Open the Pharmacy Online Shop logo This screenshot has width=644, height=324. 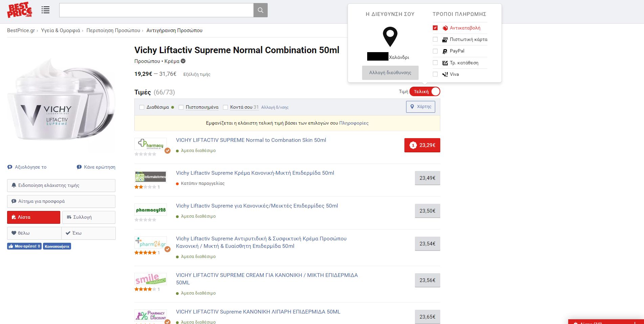151,144
